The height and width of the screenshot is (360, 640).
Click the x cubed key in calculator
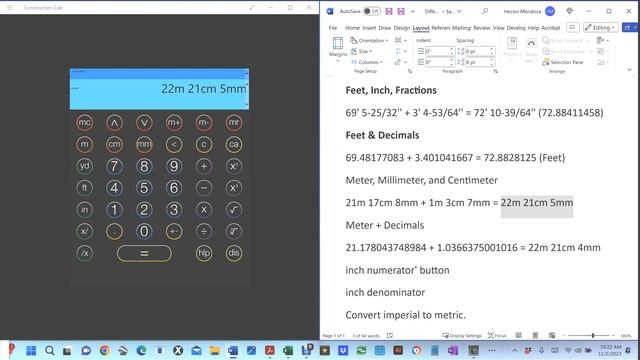234,188
